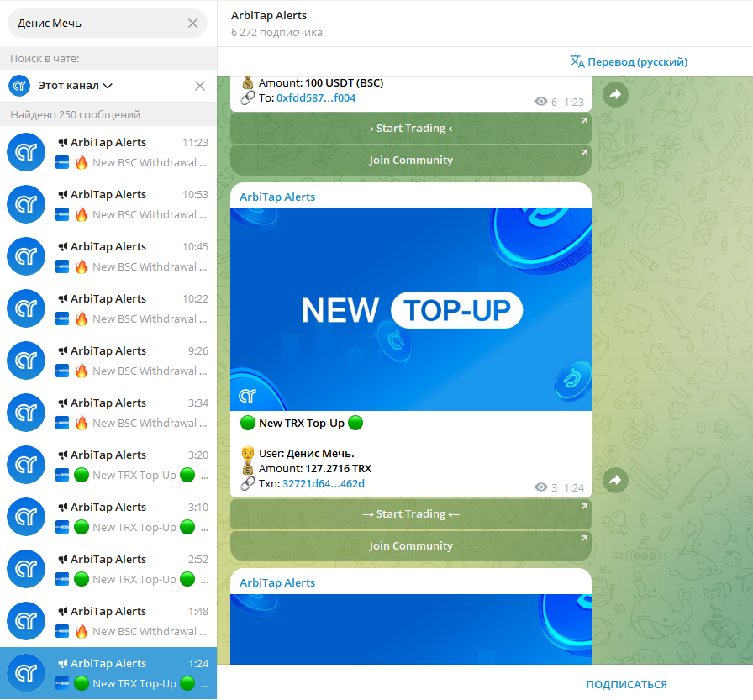Forward the TRX Top-Up message
753x700 pixels.
pos(615,480)
